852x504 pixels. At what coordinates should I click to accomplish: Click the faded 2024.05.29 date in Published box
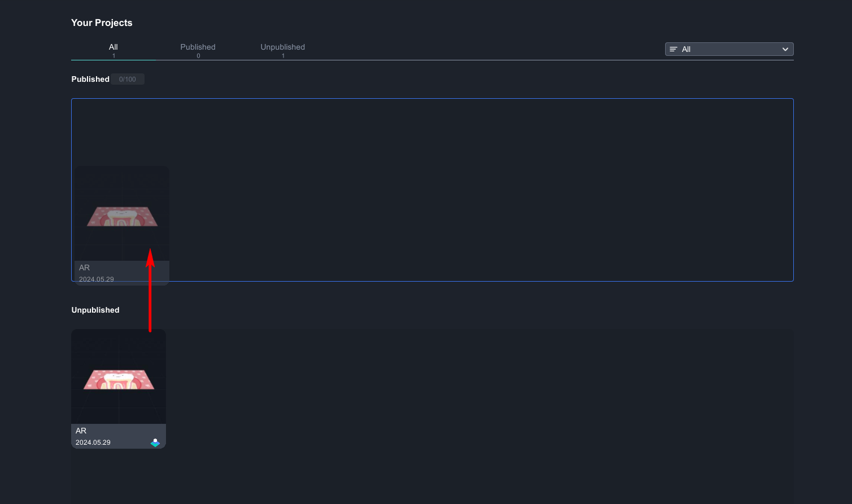coord(97,279)
